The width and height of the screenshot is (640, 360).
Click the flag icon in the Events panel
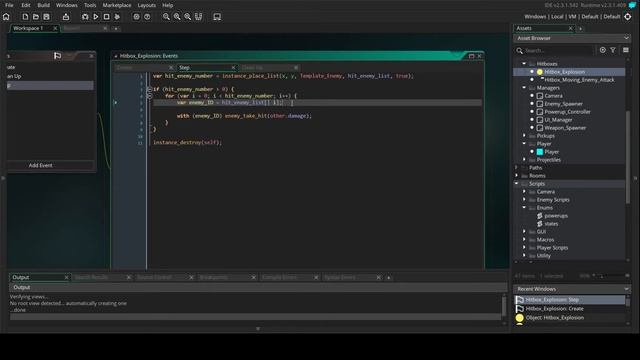tap(58, 56)
